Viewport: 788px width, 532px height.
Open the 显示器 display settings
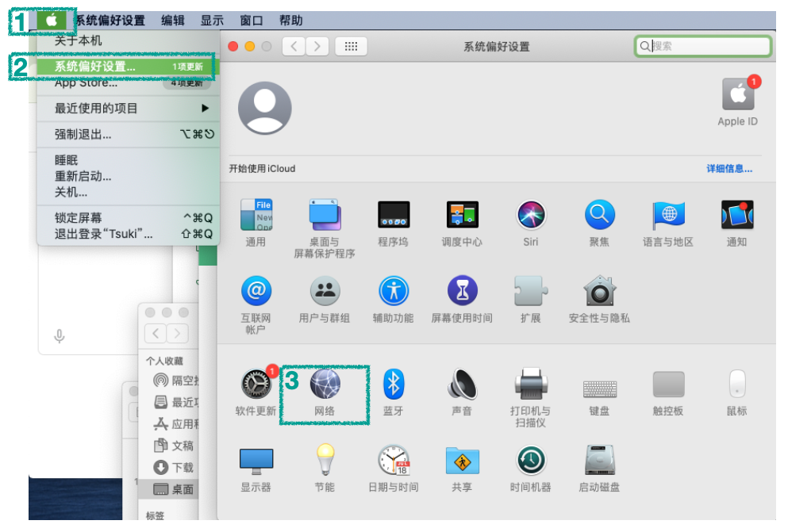point(256,461)
